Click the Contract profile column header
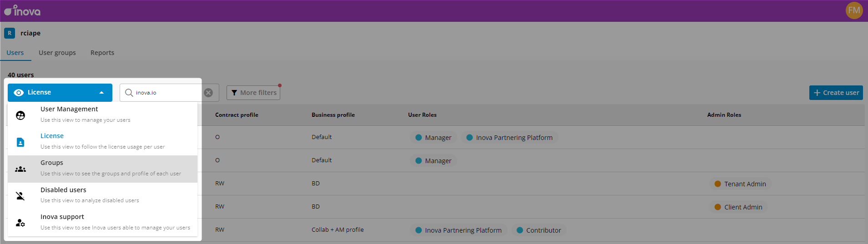This screenshot has height=244, width=868. pyautogui.click(x=237, y=115)
